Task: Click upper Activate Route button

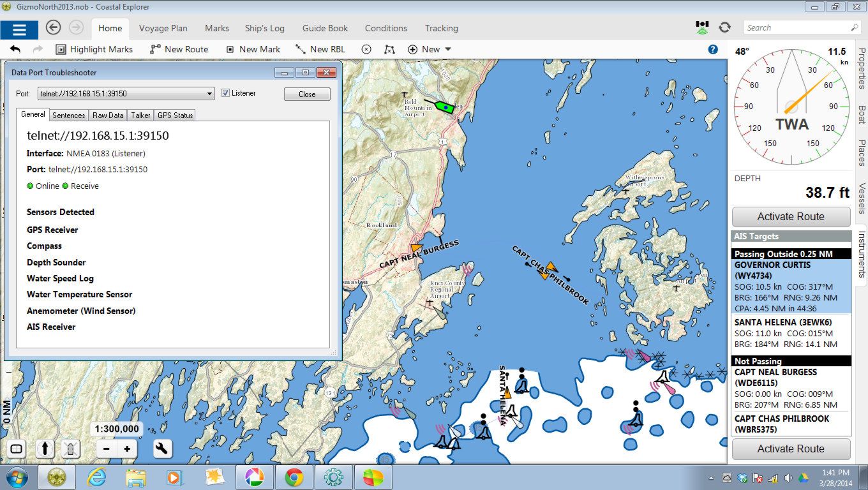Action: click(x=791, y=216)
